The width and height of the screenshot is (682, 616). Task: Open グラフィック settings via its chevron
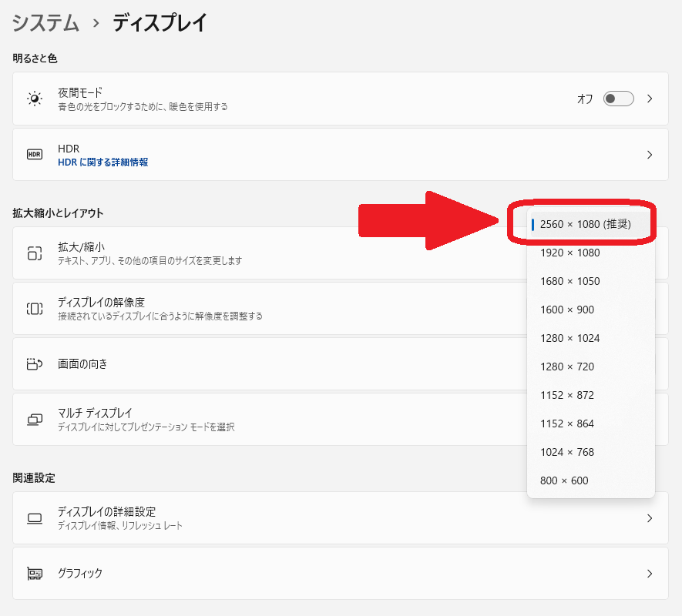[650, 574]
